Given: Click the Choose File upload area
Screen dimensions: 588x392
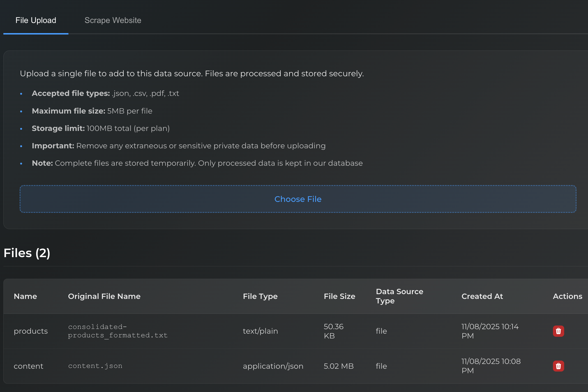Looking at the screenshot, I should (x=298, y=199).
